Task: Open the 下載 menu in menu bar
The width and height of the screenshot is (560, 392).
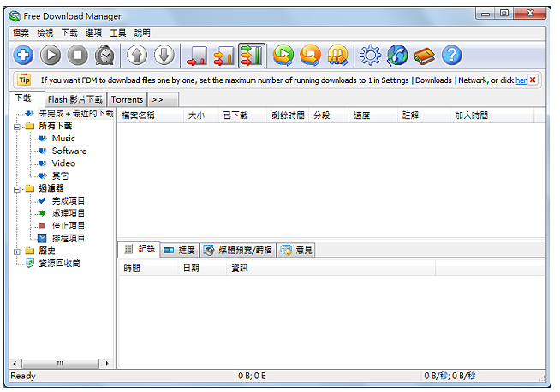Action: coord(69,33)
